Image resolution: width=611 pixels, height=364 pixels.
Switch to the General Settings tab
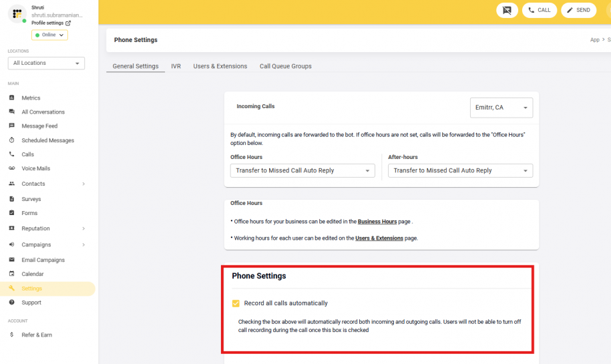point(136,66)
